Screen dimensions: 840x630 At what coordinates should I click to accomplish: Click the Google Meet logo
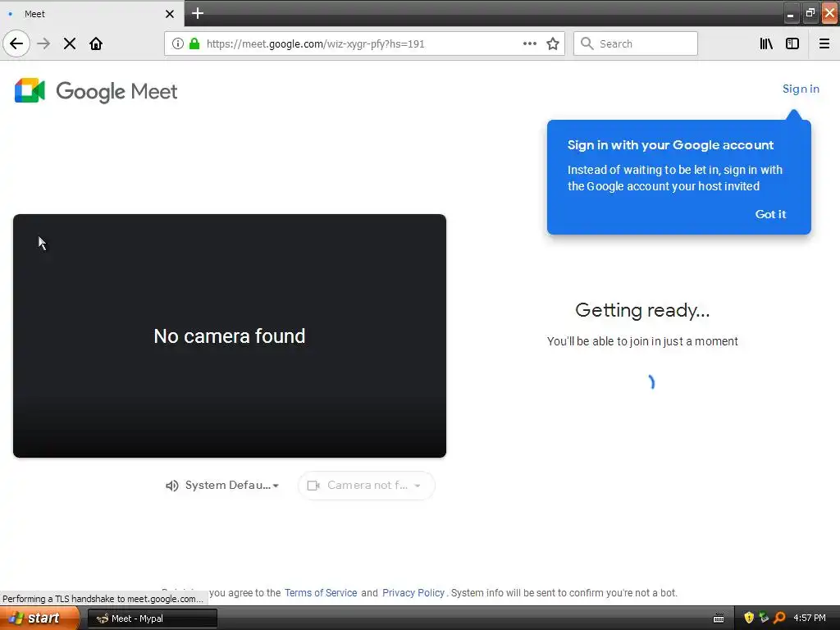click(x=96, y=90)
